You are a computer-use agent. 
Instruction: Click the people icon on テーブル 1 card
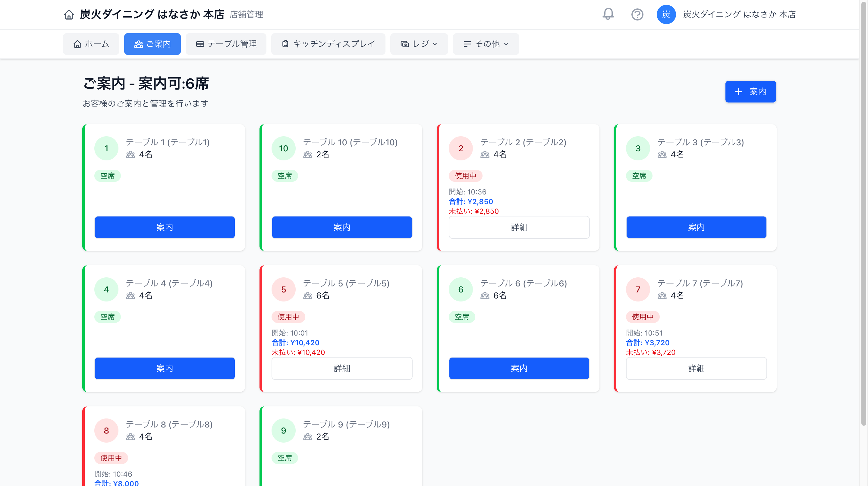(x=131, y=155)
